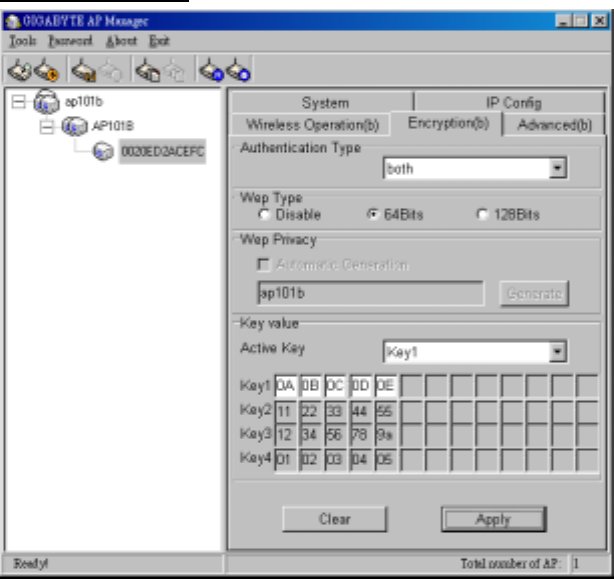The image size is (614, 579).
Task: Click the Key1 field containing 0A
Action: click(x=285, y=386)
